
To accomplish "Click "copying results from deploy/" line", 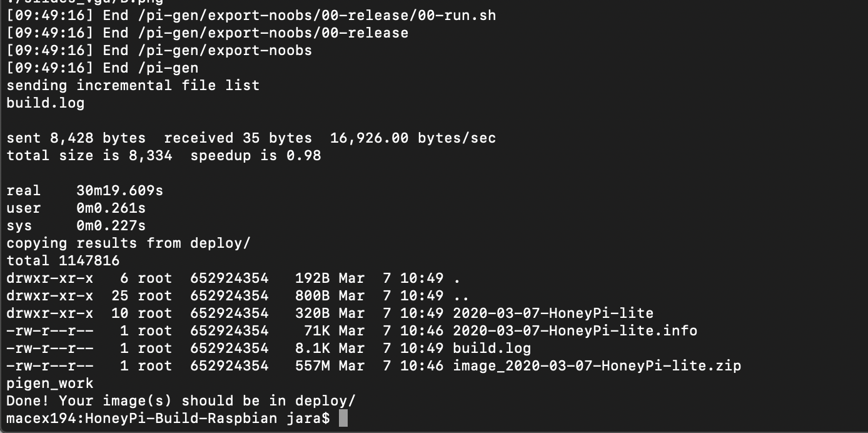I will pyautogui.click(x=128, y=243).
